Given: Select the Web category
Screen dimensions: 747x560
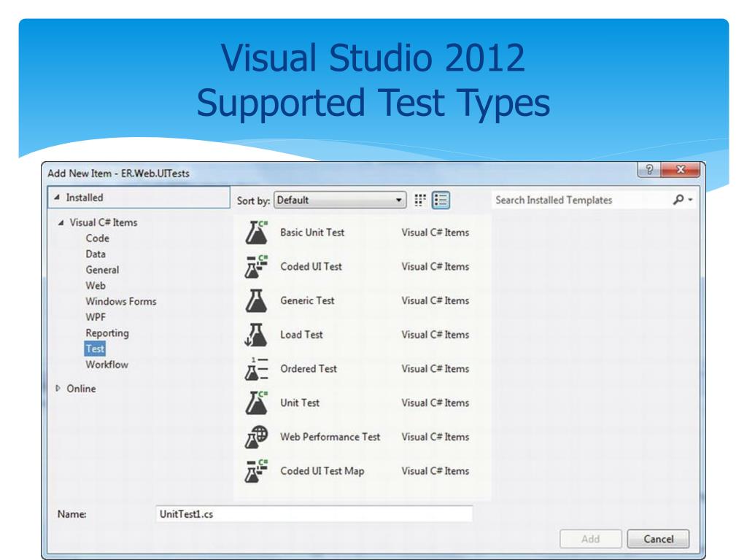Looking at the screenshot, I should pos(96,285).
